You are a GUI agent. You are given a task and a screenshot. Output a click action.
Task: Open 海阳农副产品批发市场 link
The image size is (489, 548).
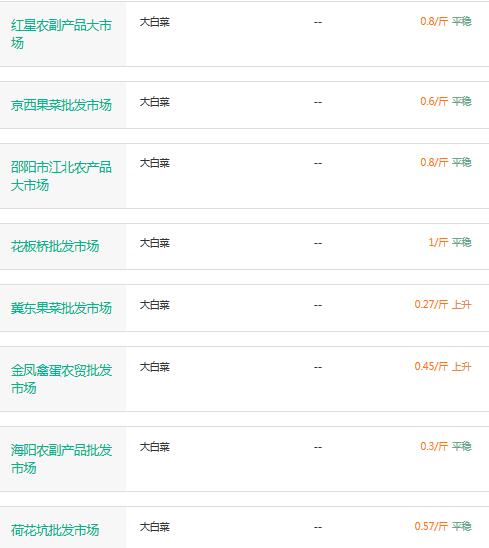click(x=61, y=459)
